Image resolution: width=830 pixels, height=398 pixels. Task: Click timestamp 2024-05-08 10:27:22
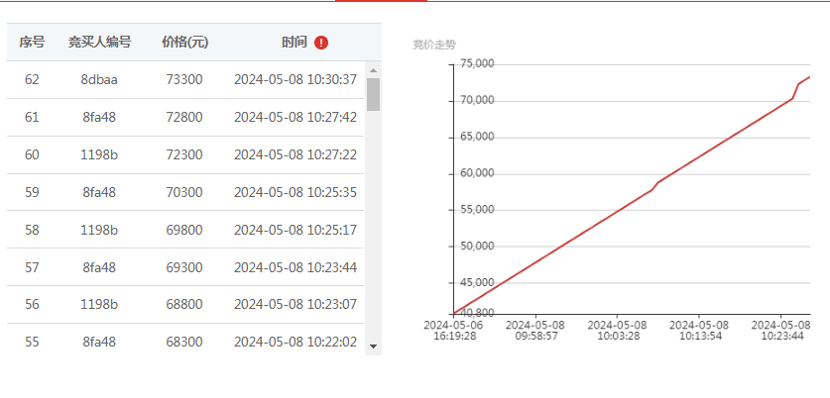pyautogui.click(x=295, y=155)
